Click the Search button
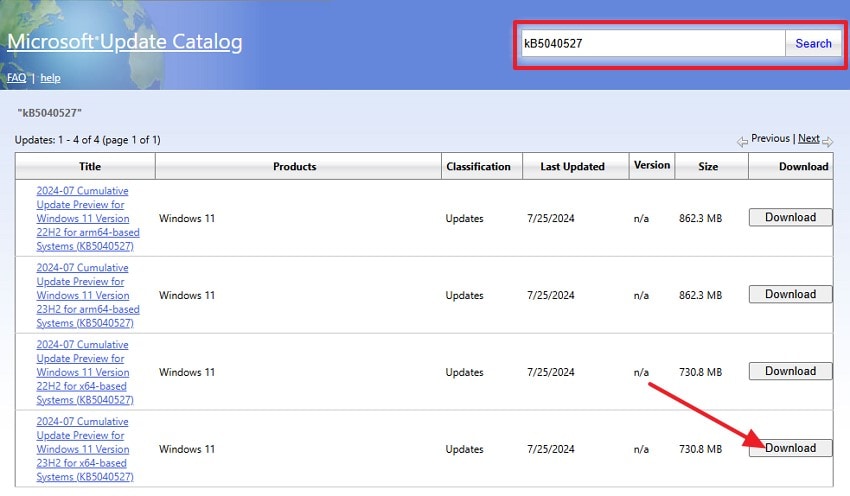 813,43
